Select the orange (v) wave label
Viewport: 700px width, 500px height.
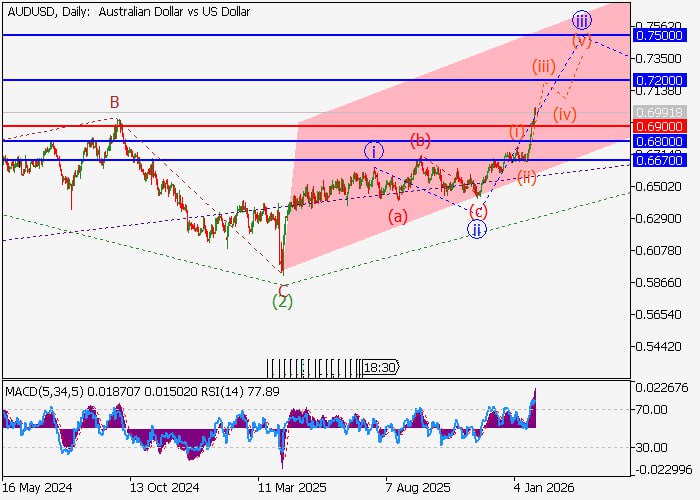(x=582, y=40)
